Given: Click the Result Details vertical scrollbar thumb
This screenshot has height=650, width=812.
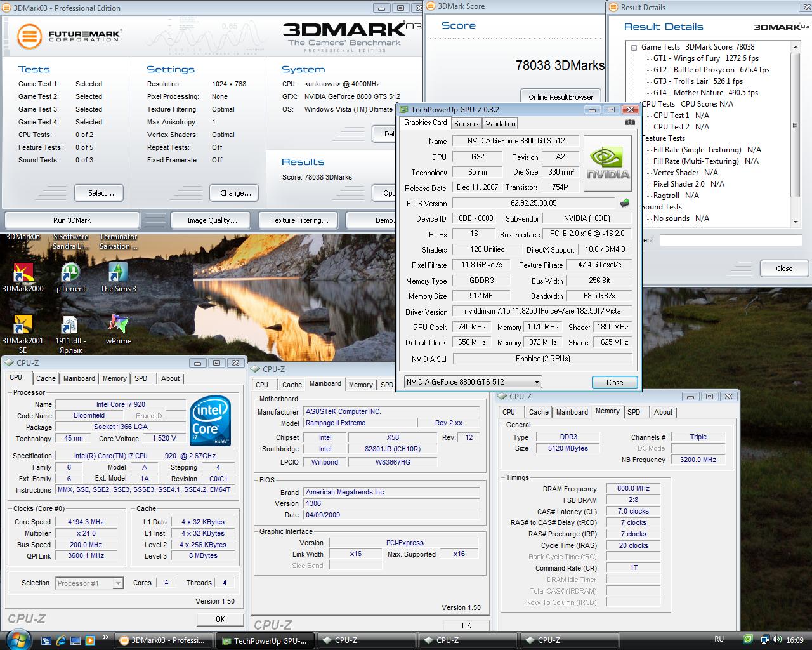Looking at the screenshot, I should pos(796,125).
